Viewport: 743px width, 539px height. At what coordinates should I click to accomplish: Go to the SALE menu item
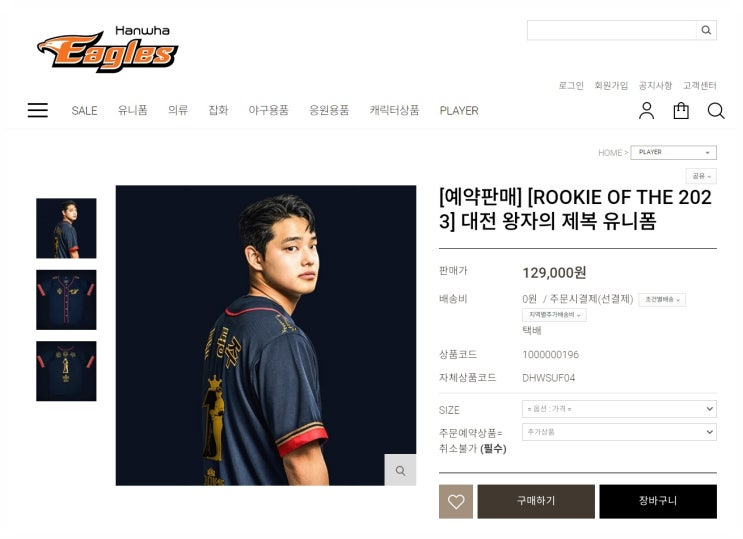click(84, 110)
